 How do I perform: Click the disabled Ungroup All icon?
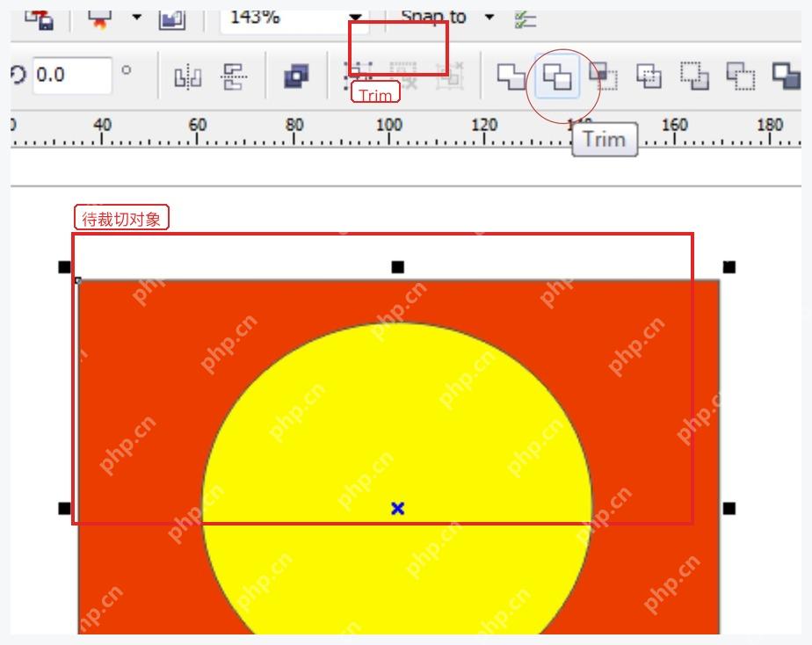click(450, 76)
